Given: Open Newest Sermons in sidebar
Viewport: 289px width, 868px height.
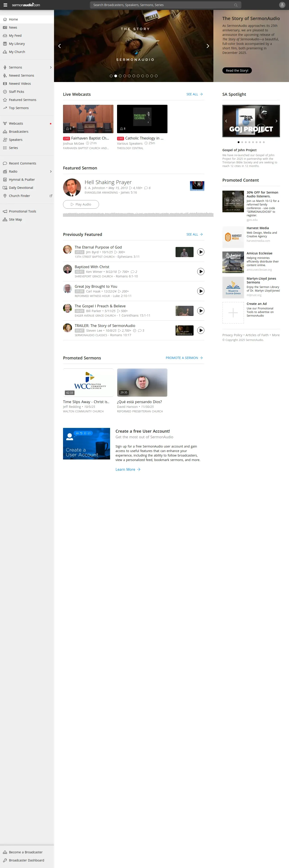Looking at the screenshot, I should [x=27, y=75].
